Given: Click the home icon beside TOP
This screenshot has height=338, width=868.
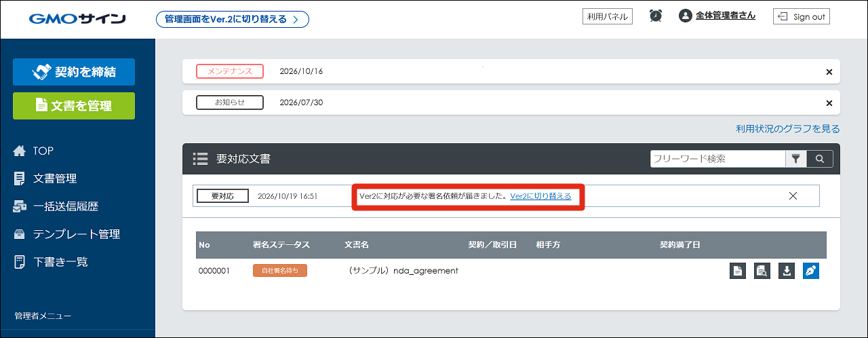Looking at the screenshot, I should pos(20,151).
